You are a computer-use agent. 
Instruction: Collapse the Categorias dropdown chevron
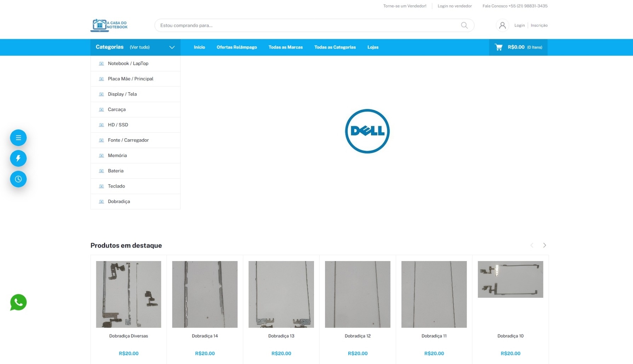172,47
